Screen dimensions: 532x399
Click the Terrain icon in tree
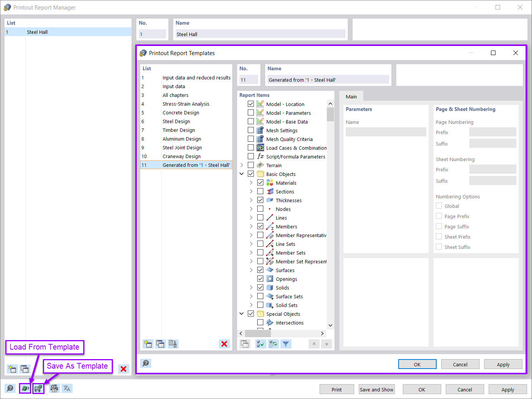(x=260, y=165)
